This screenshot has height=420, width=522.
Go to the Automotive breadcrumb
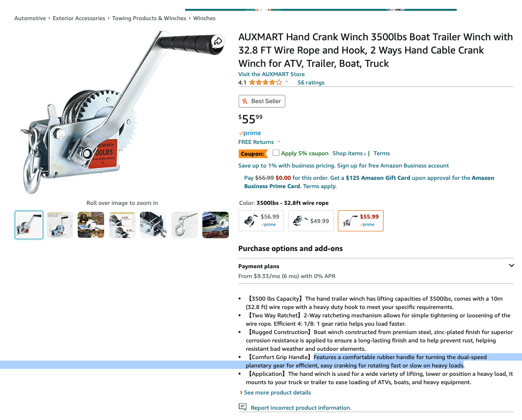30,18
